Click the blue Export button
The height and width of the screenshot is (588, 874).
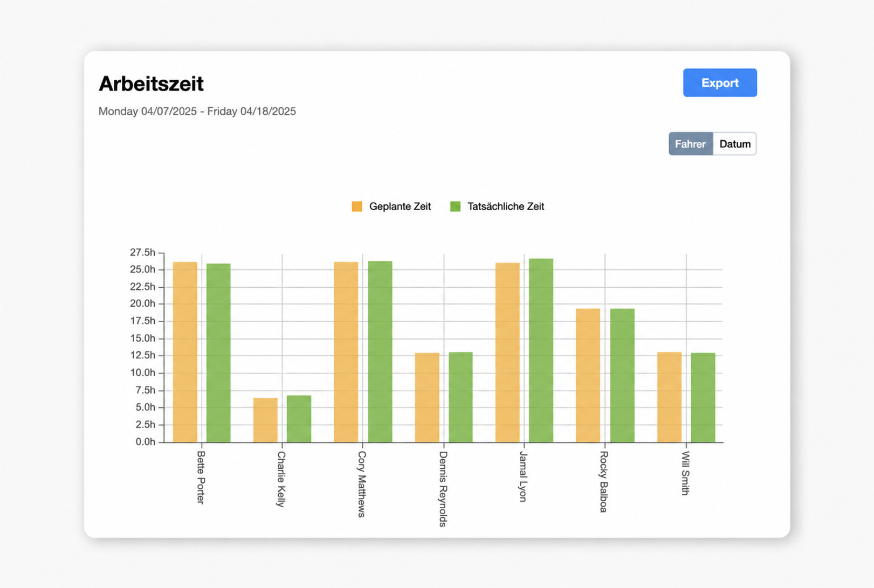[720, 82]
